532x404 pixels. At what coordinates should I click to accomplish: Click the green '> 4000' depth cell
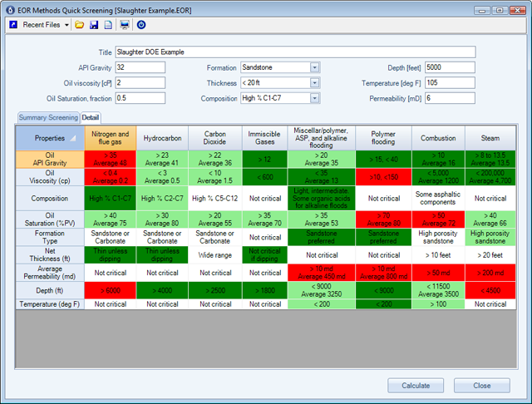[162, 290]
